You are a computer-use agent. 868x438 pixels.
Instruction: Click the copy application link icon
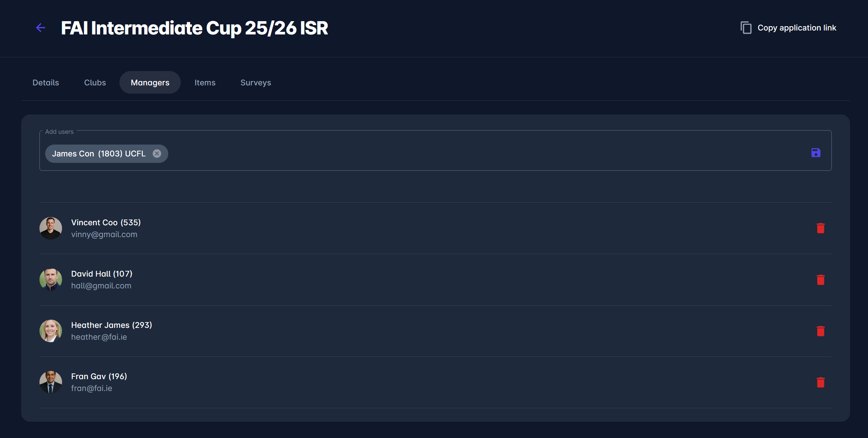point(746,28)
